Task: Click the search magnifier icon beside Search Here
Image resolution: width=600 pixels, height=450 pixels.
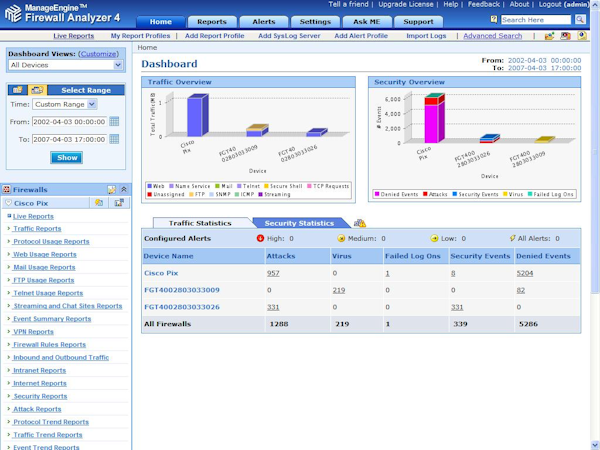Action: point(580,20)
